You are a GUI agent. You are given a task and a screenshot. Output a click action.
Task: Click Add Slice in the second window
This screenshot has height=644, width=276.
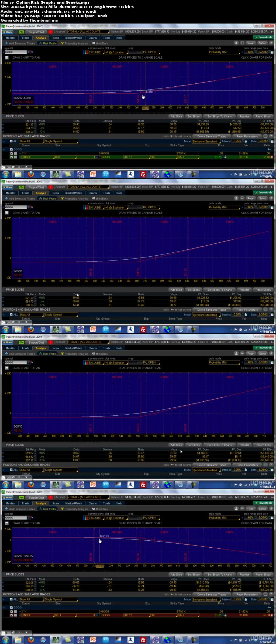pos(176,290)
